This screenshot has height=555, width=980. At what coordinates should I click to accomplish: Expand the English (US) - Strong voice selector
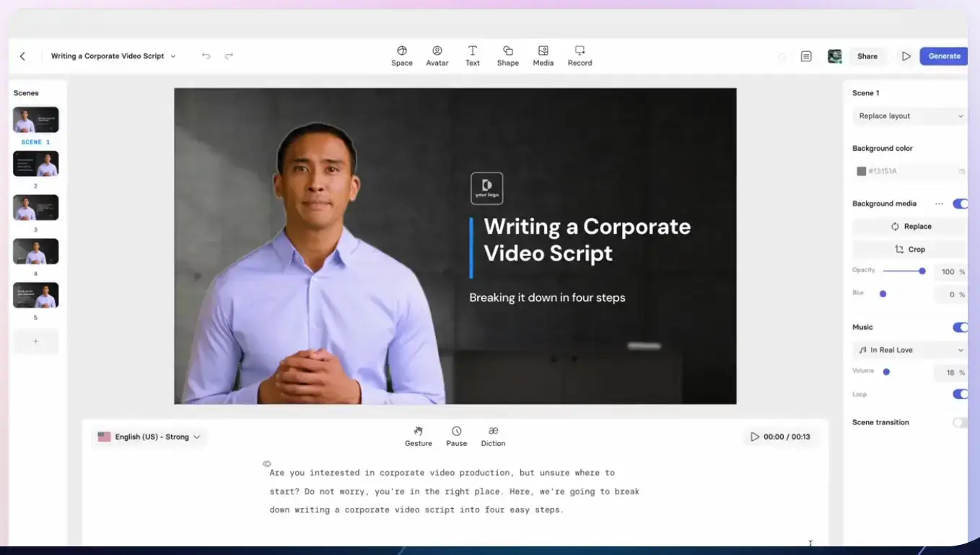point(149,436)
